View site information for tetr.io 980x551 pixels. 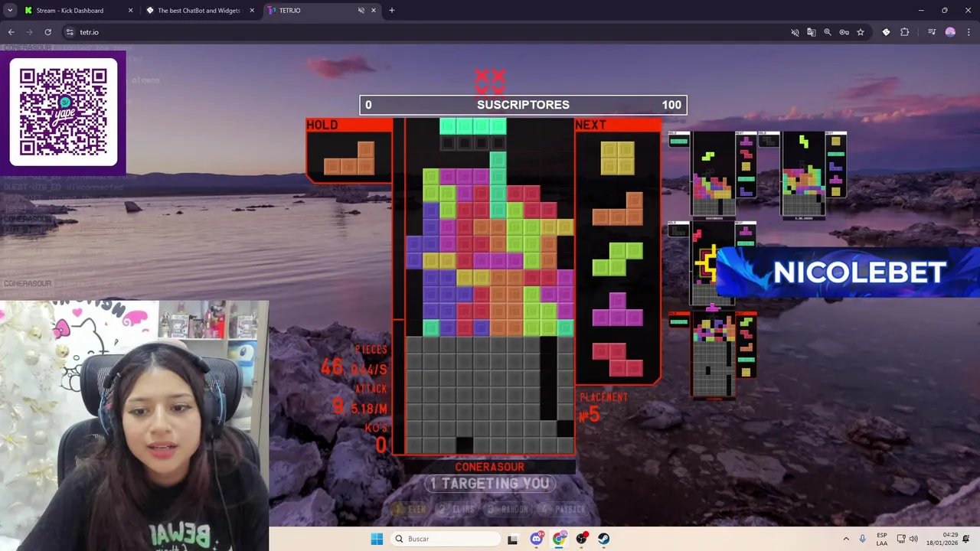pos(70,32)
